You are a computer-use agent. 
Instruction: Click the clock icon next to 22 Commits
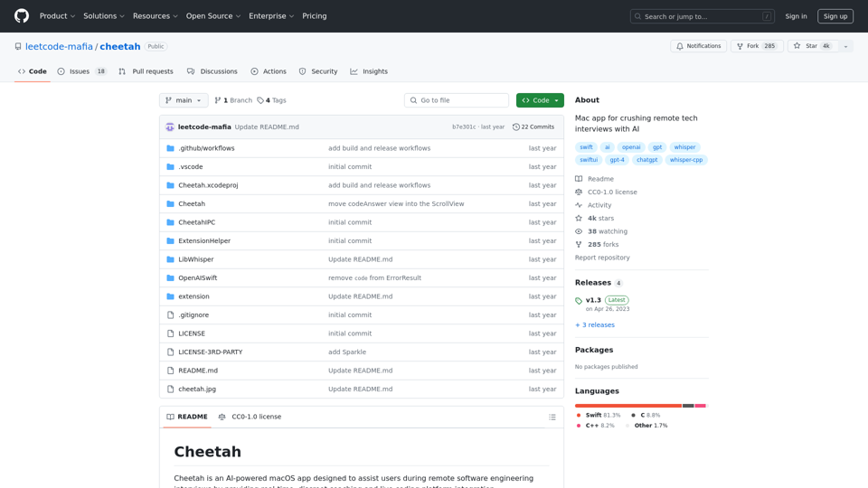click(516, 127)
